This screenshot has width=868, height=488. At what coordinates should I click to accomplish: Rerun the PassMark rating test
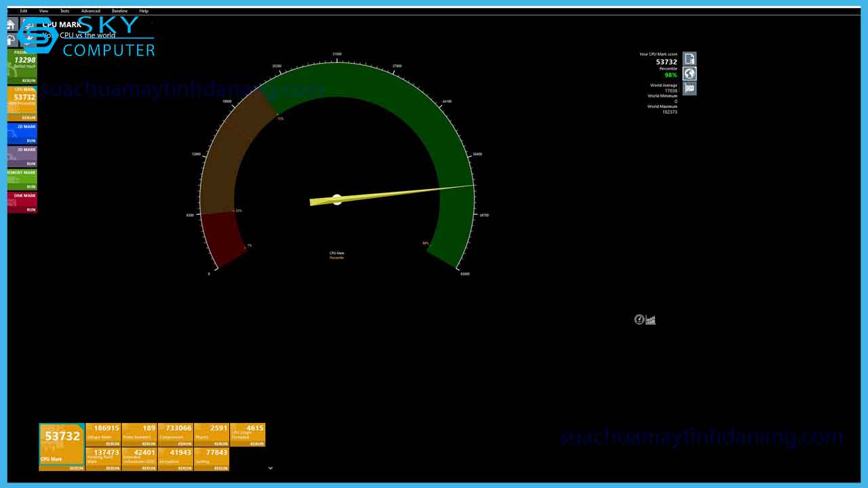(28, 81)
